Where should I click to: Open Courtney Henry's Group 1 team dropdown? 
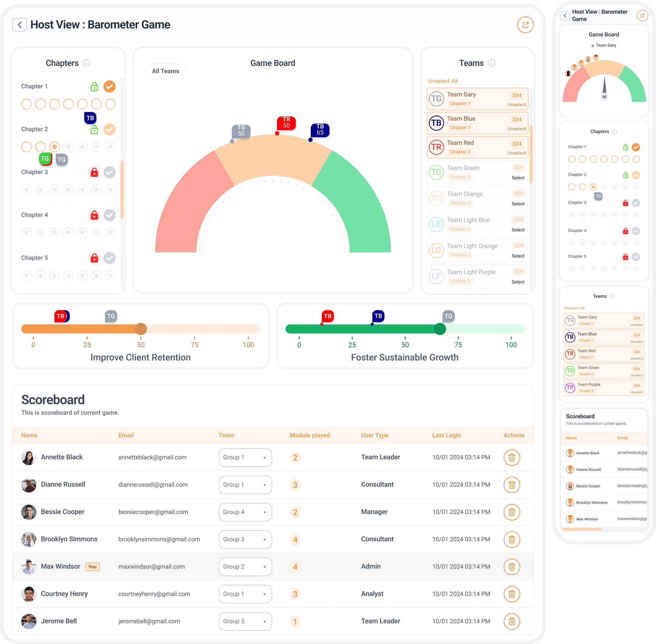pyautogui.click(x=245, y=594)
